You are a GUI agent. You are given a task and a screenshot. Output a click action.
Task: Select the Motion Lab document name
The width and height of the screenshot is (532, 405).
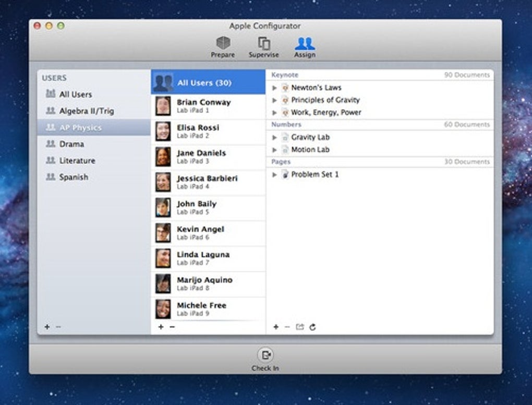point(310,149)
